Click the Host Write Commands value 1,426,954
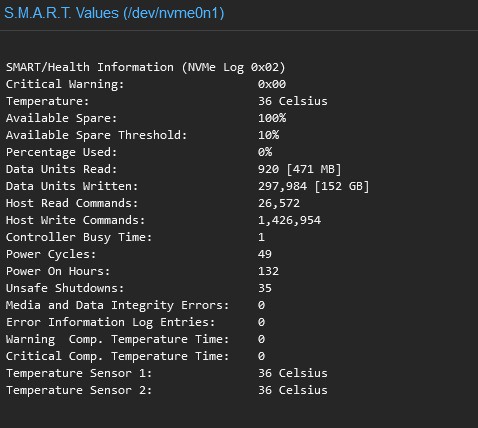 (x=289, y=220)
